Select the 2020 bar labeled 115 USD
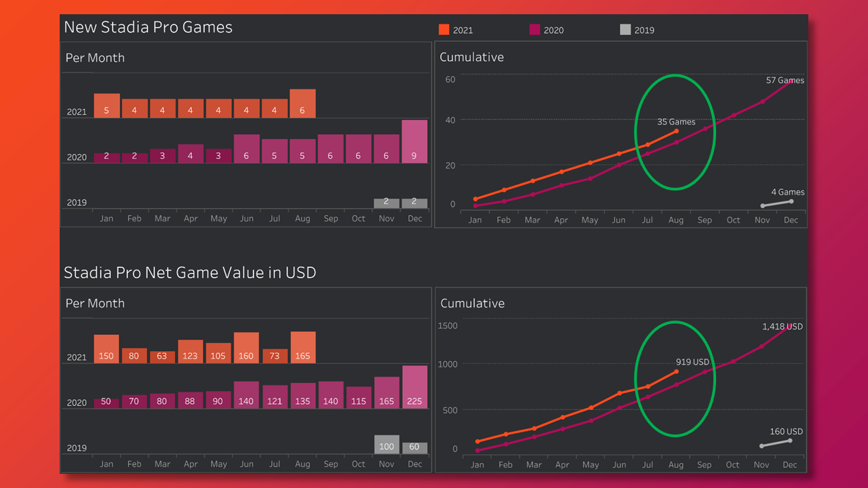Image resolution: width=868 pixels, height=488 pixels. (359, 398)
